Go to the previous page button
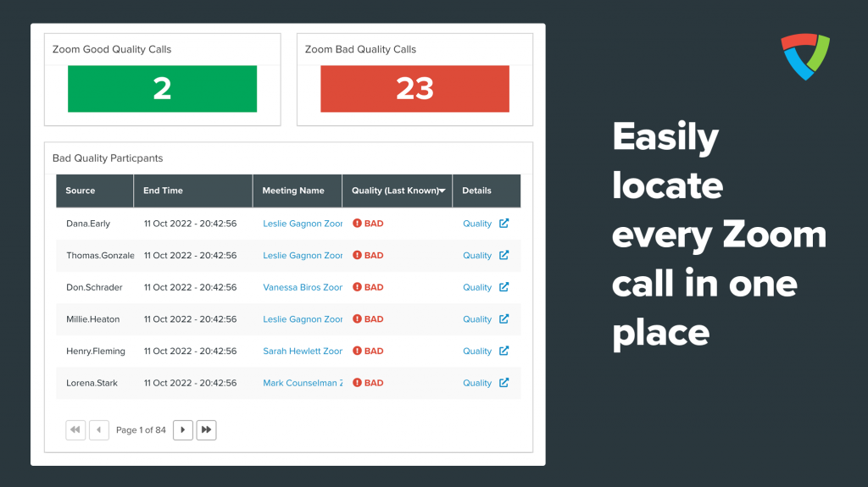 99,430
